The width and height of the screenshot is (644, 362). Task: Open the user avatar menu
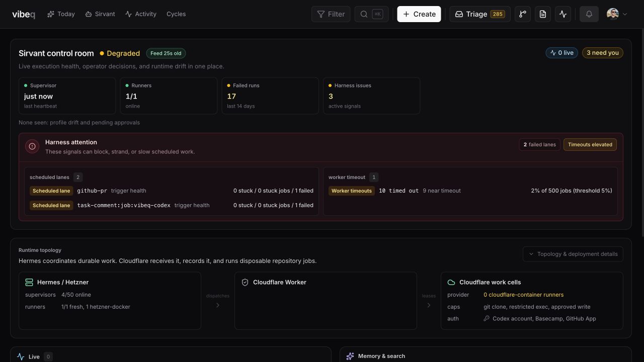(617, 14)
